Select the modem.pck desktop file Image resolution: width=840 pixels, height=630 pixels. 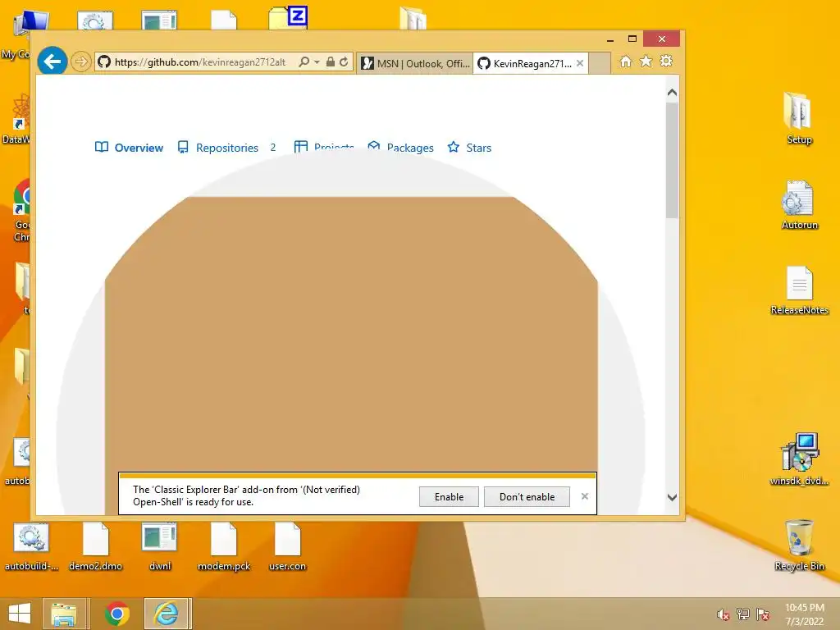[x=224, y=546]
